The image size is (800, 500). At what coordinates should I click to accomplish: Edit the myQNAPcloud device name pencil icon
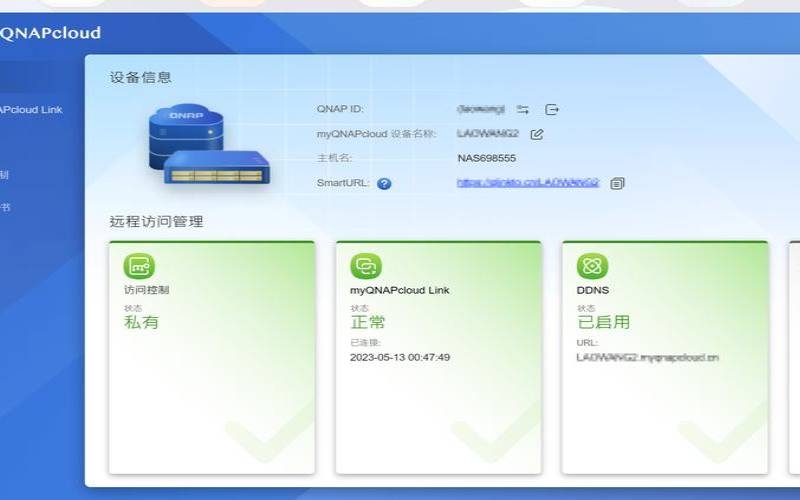537,134
